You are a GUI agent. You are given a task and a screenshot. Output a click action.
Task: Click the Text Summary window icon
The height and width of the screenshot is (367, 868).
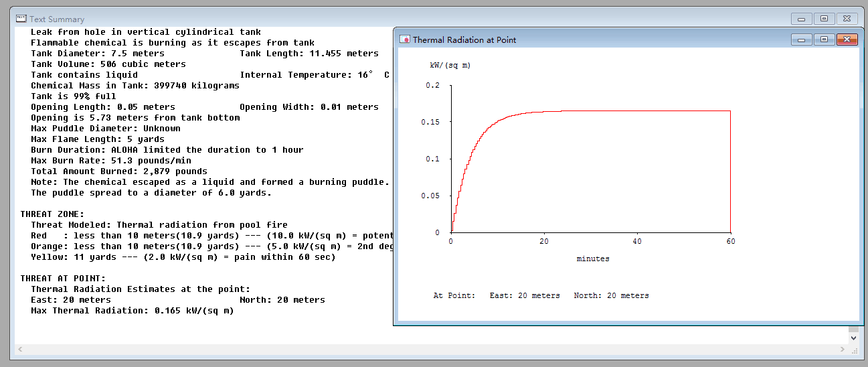[x=21, y=19]
